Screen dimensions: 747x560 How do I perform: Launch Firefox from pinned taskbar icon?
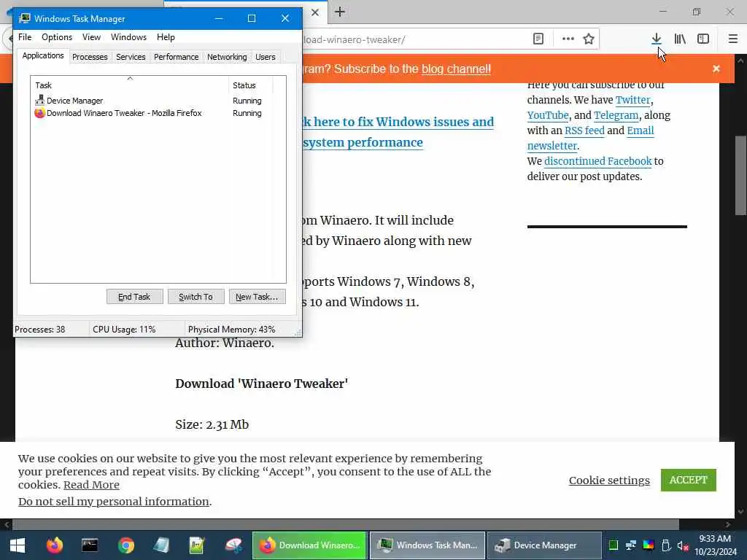54,545
